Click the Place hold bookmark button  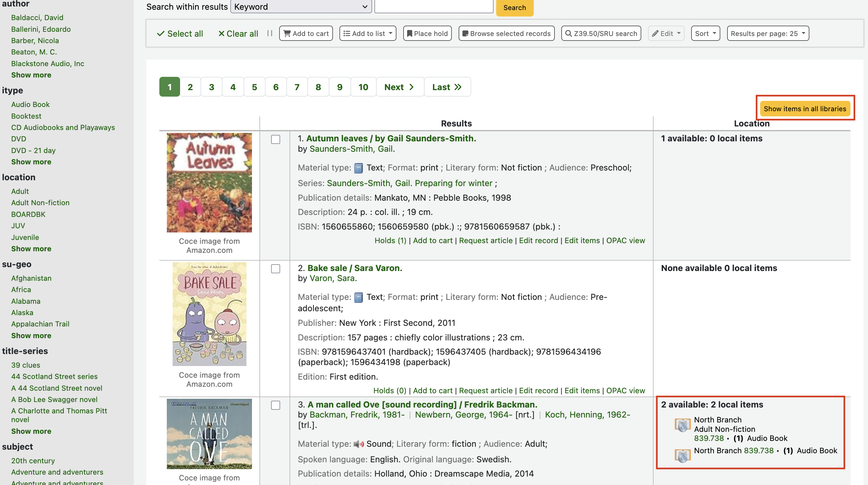point(427,33)
